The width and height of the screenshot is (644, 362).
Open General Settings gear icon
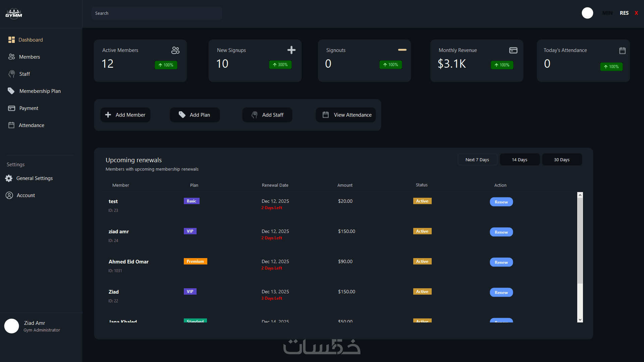(x=9, y=178)
